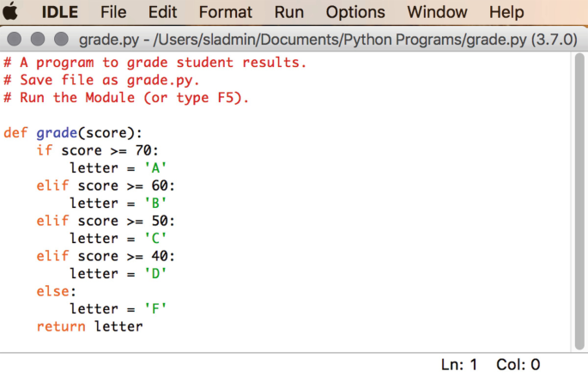This screenshot has width=588, height=377.
Task: Open the Options menu
Action: [x=355, y=12]
